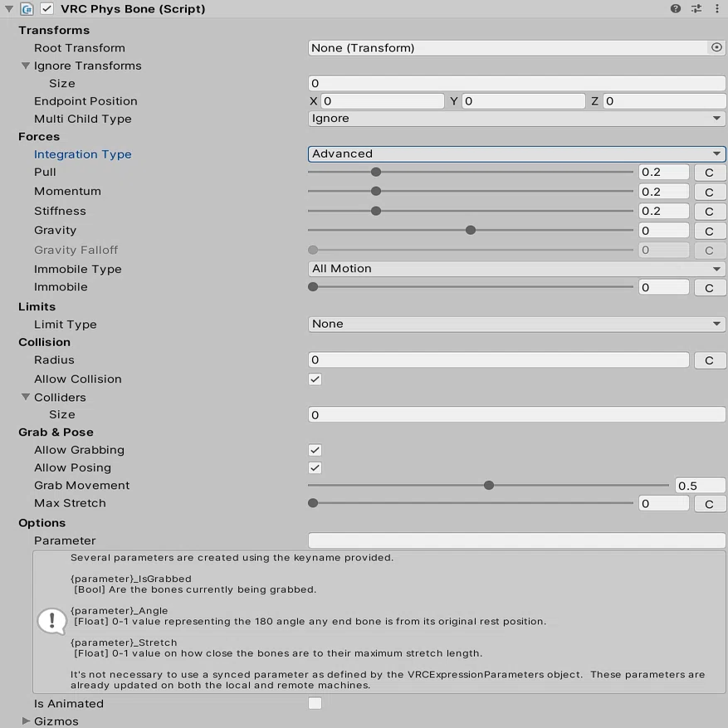Open the Immobile Type dropdown
Image resolution: width=728 pixels, height=728 pixels.
516,269
